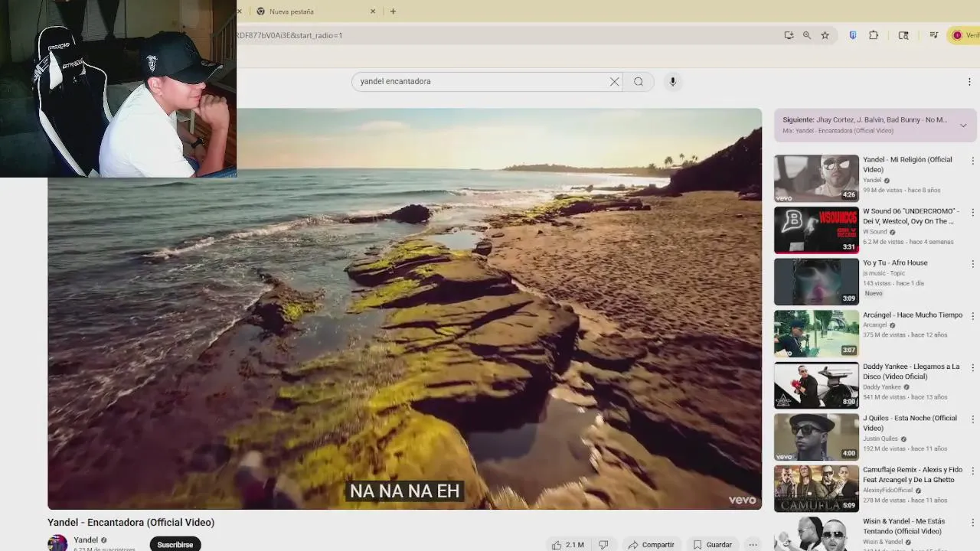Open Yandel Mi Religión thumbnail
The image size is (980, 551).
[816, 178]
